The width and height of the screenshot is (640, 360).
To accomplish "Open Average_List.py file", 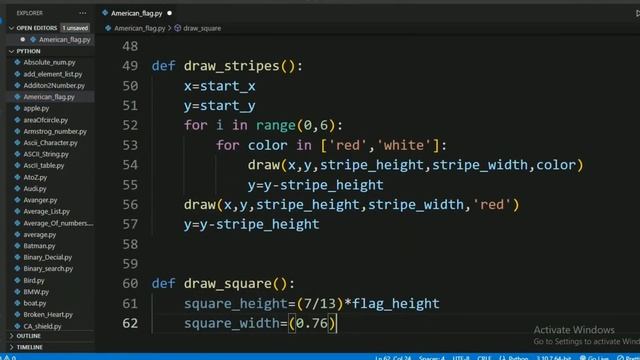I will 47,211.
